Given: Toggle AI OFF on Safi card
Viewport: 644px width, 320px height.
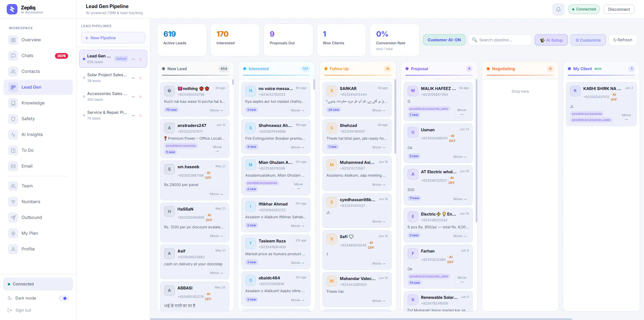Looking at the screenshot, I should pos(371,245).
